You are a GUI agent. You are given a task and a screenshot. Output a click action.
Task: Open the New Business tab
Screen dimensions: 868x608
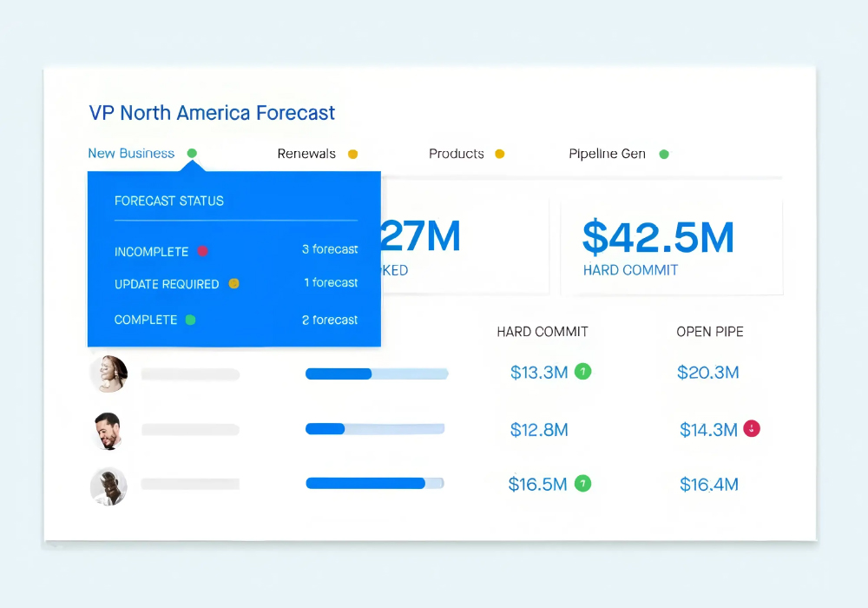[x=131, y=154]
